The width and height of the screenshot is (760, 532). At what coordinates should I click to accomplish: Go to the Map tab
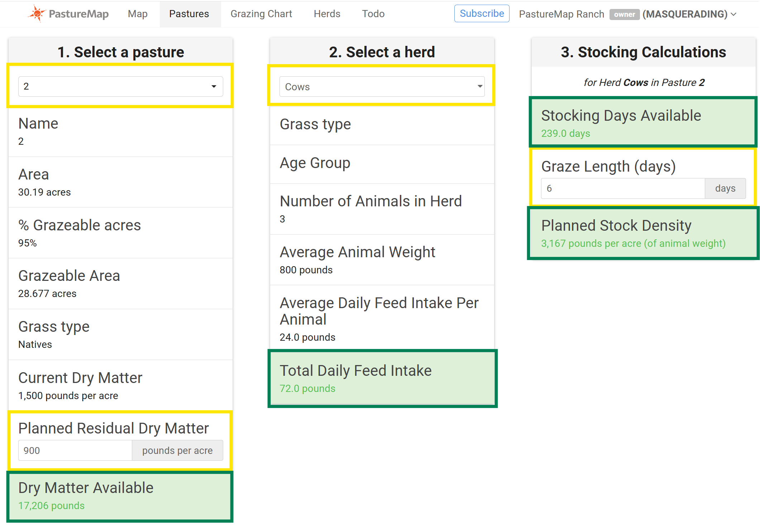pyautogui.click(x=138, y=14)
